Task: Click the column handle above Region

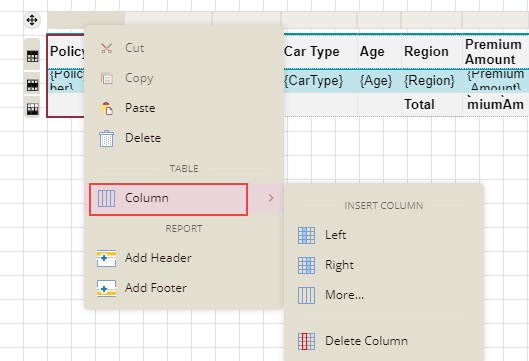Action: click(431, 20)
